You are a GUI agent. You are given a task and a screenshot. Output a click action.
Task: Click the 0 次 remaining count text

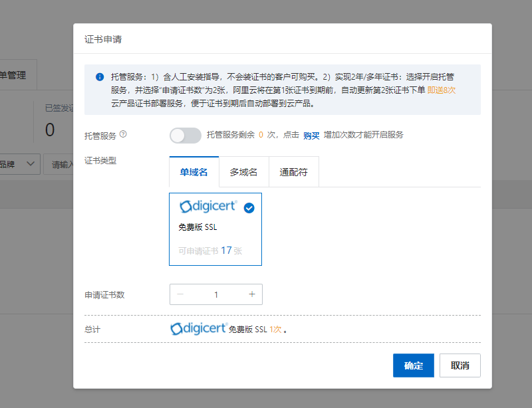(267, 135)
